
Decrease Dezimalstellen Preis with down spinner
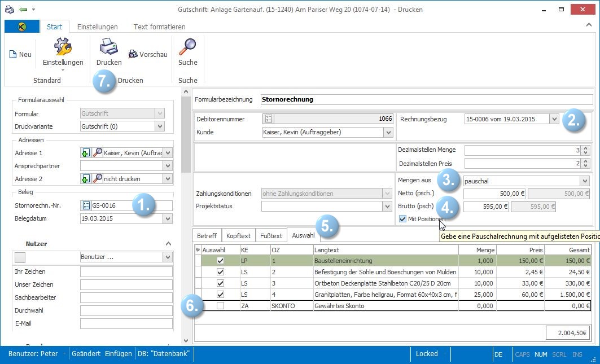585,166
